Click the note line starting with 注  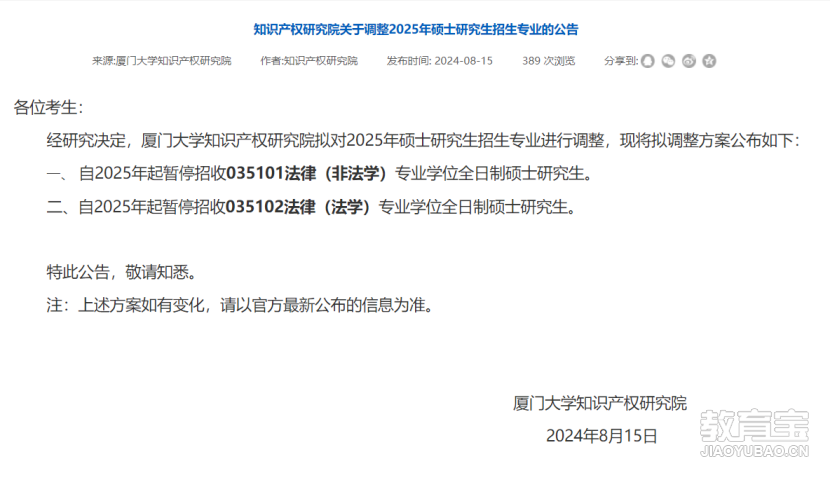point(240,305)
